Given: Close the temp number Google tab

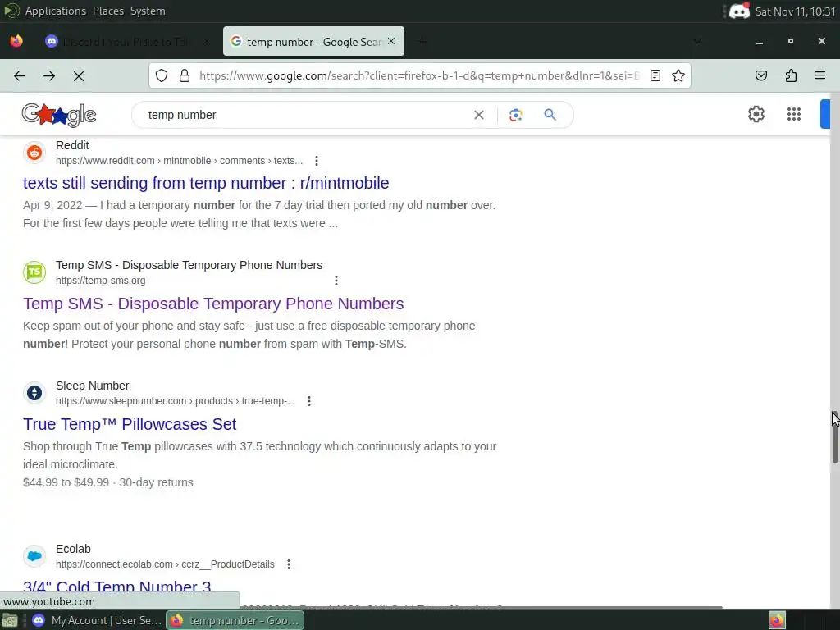Looking at the screenshot, I should (x=391, y=41).
